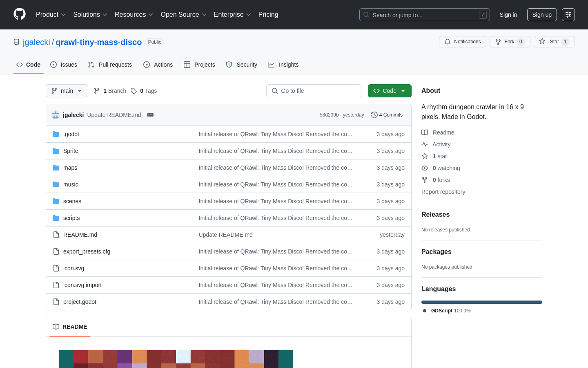Image resolution: width=588 pixels, height=368 pixels.
Task: Expand the Solutions menu
Action: click(x=90, y=14)
